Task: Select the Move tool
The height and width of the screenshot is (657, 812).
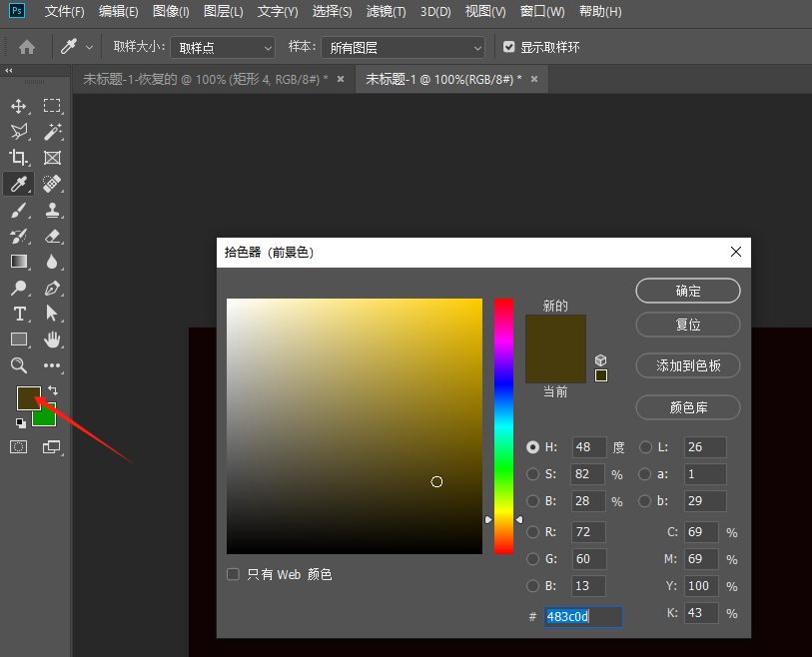Action: coord(19,106)
